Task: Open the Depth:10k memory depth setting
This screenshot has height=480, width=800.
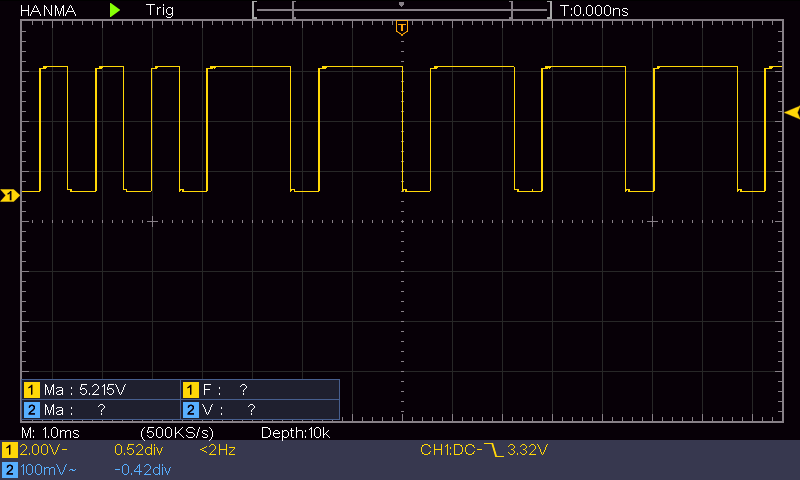Action: click(295, 433)
